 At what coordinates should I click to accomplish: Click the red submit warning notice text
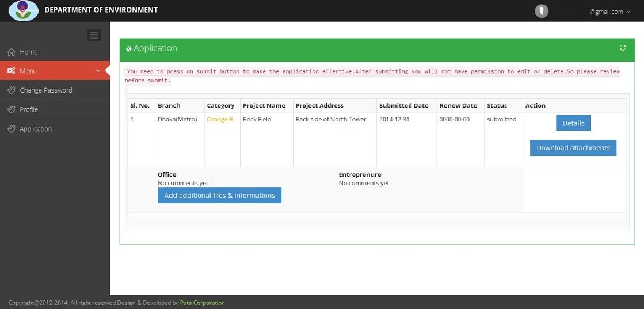(372, 75)
